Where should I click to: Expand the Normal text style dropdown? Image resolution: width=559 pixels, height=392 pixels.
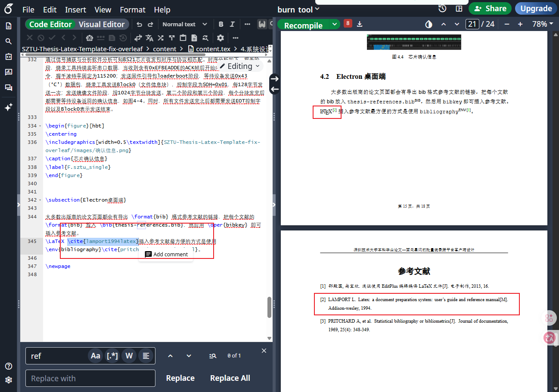tap(185, 25)
